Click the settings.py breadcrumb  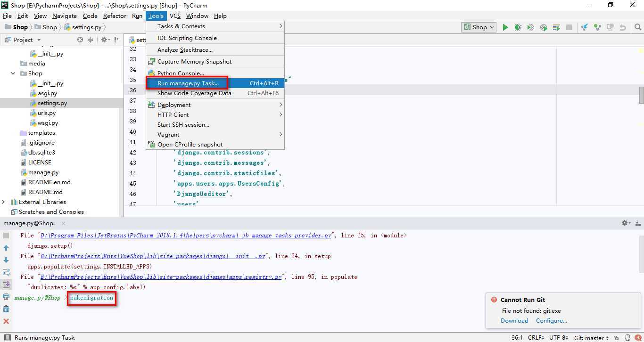[83, 27]
